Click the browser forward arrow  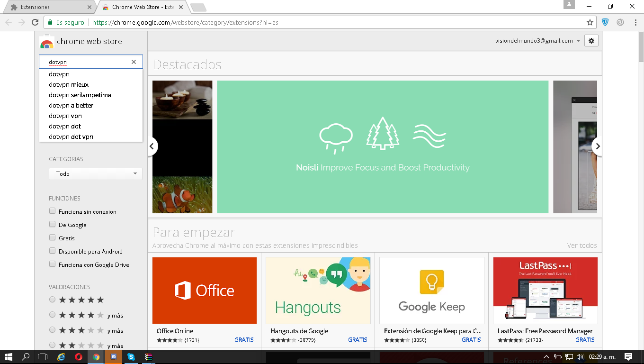click(x=22, y=22)
